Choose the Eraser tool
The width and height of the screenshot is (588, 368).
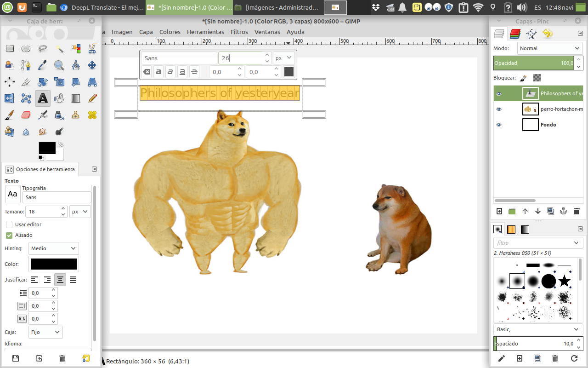26,115
